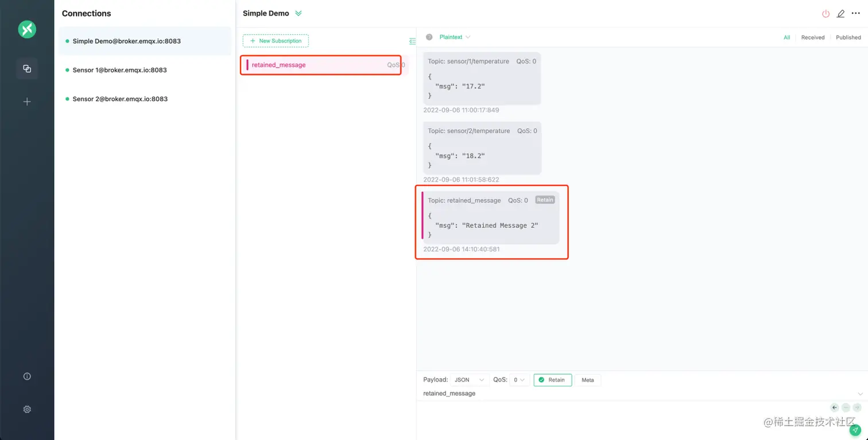Viewport: 868px width, 440px height.
Task: Click the plus icon to create a new connection
Action: [27, 102]
